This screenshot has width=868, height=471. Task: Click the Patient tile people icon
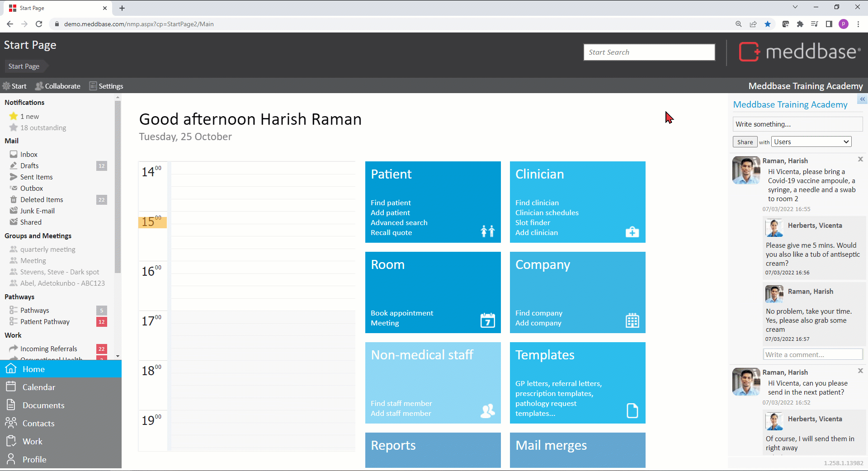(487, 231)
